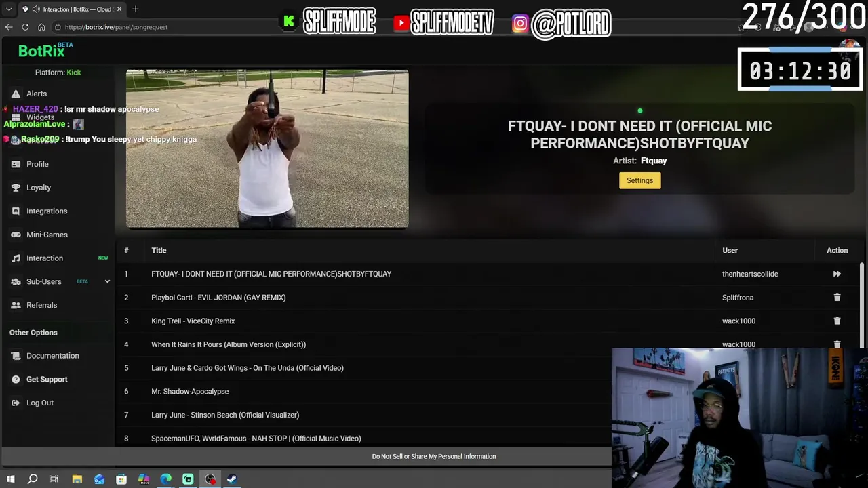Click user name 'thenheartscollide'
This screenshot has height=488, width=868.
tap(750, 274)
